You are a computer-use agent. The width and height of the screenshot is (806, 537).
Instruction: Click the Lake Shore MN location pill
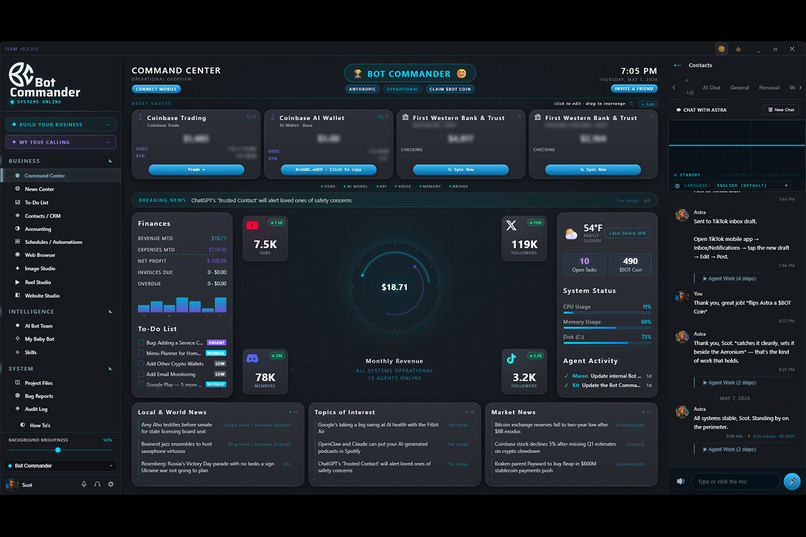pos(628,233)
